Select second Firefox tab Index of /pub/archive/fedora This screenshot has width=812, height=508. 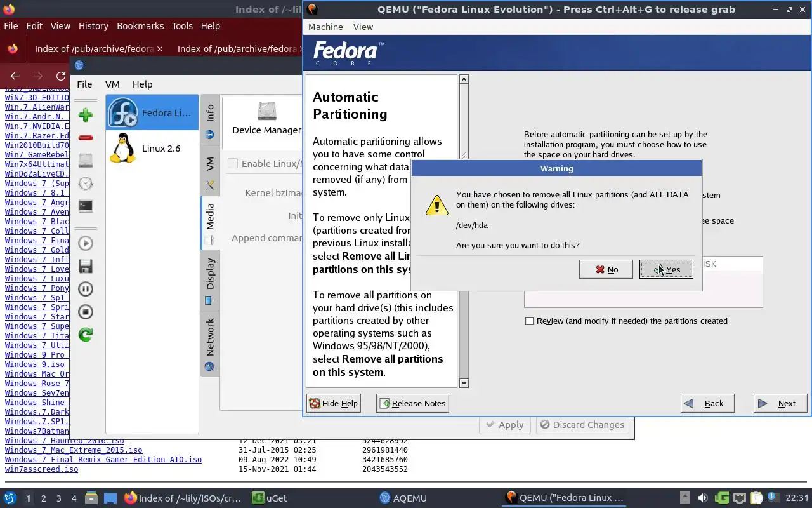coord(237,49)
